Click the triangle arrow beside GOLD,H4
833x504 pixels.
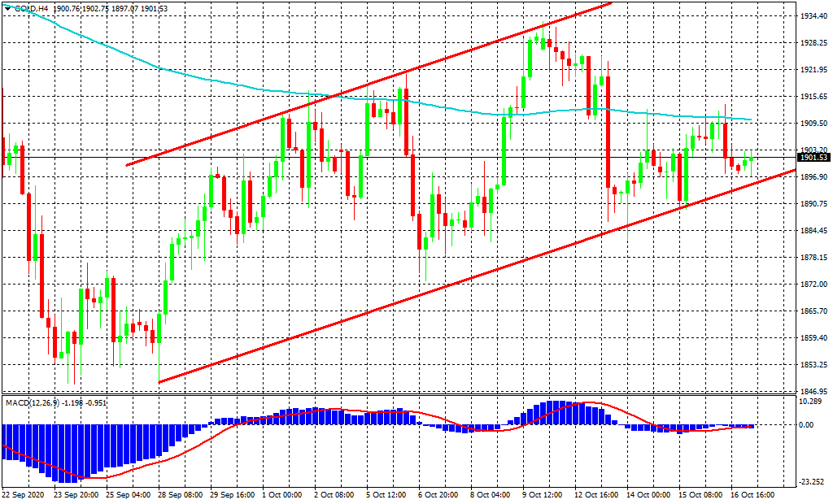pos(7,7)
